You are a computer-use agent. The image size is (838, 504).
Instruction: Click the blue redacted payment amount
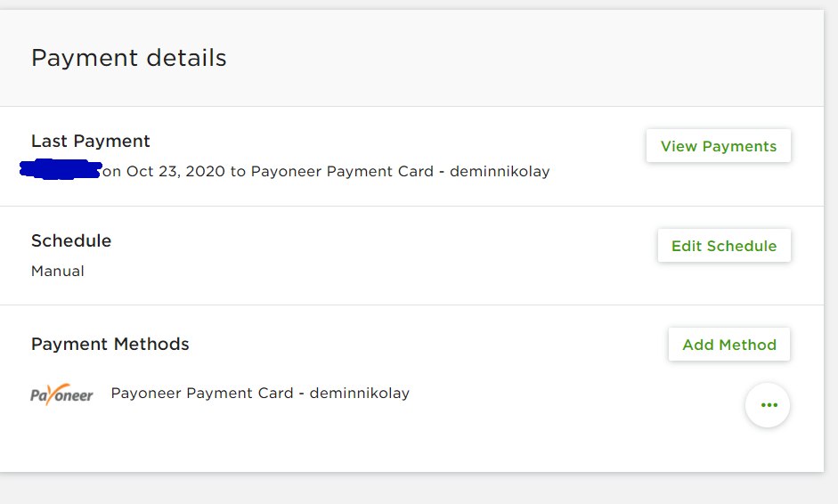(x=61, y=169)
